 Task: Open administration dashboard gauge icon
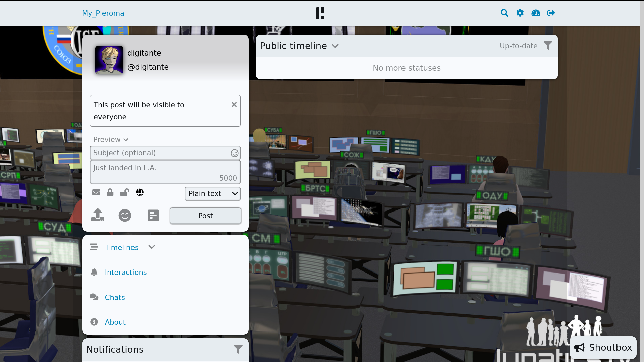tap(536, 13)
